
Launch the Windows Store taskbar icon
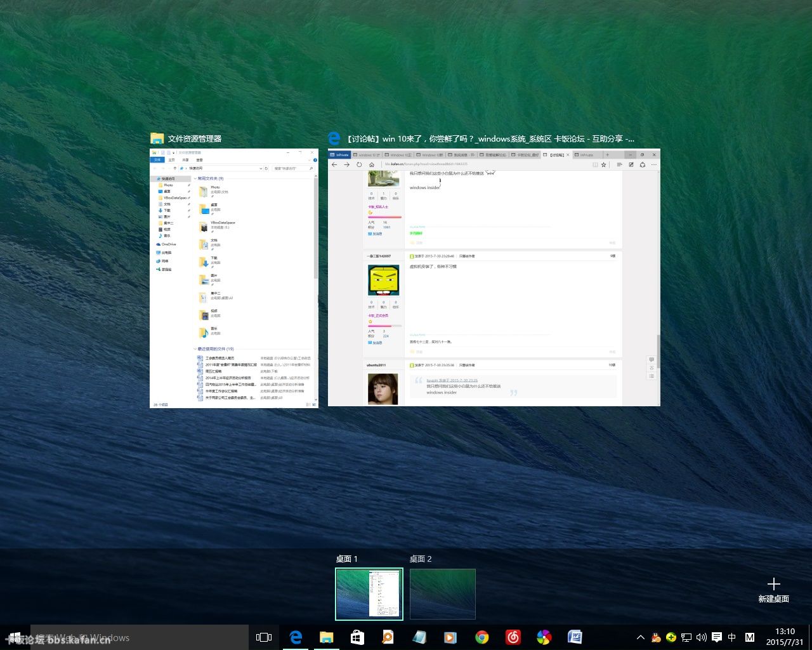click(x=357, y=637)
